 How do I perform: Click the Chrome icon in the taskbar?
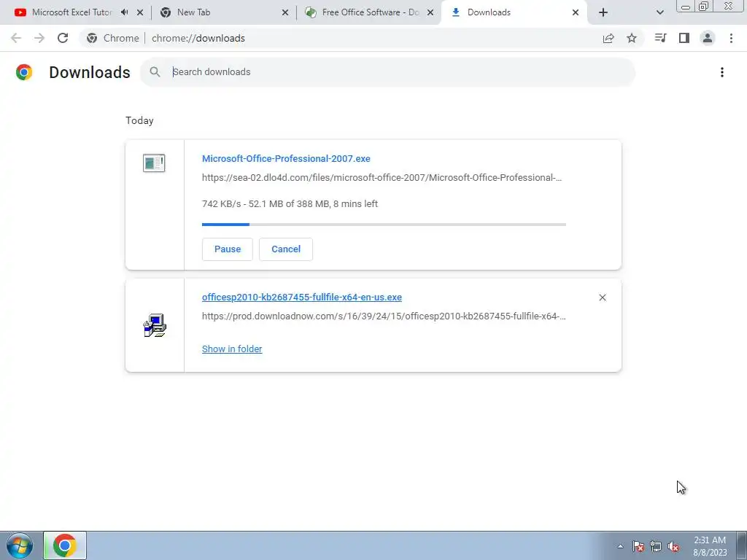[65, 545]
